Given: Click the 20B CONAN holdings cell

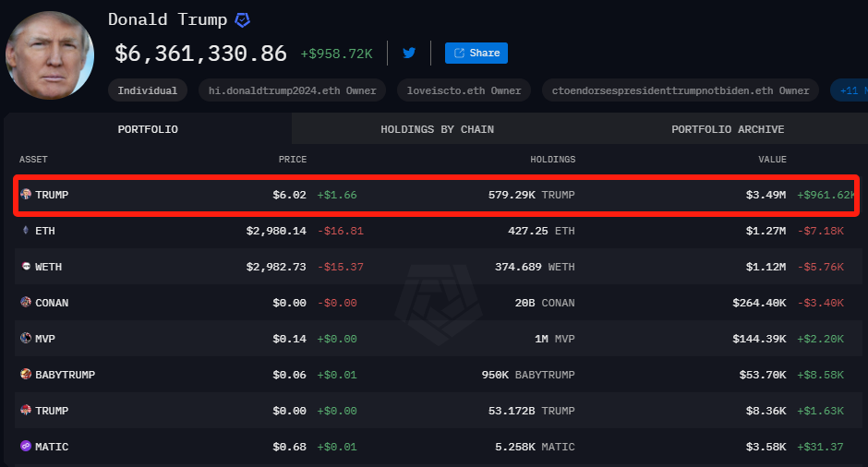Looking at the screenshot, I should [x=545, y=303].
